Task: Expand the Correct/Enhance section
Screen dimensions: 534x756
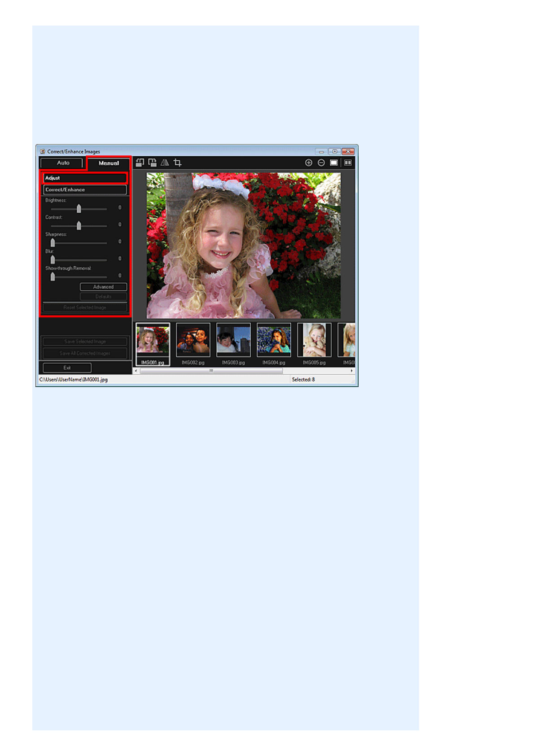Action: [85, 189]
